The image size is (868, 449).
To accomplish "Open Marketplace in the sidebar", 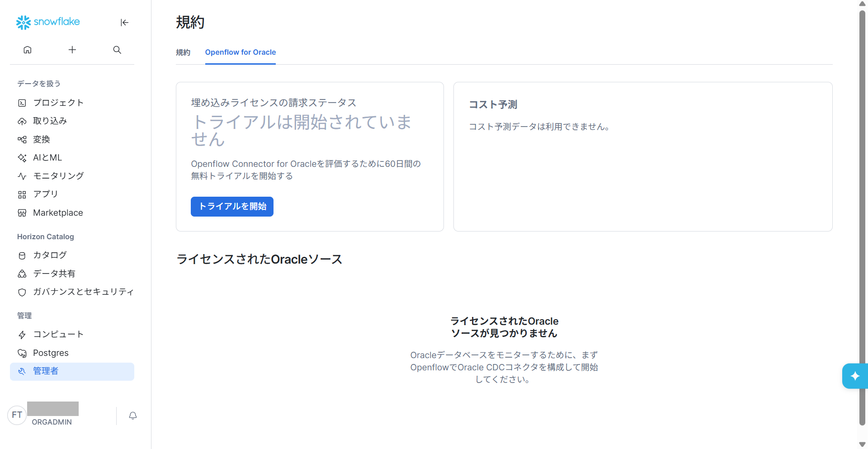I will pos(72,213).
